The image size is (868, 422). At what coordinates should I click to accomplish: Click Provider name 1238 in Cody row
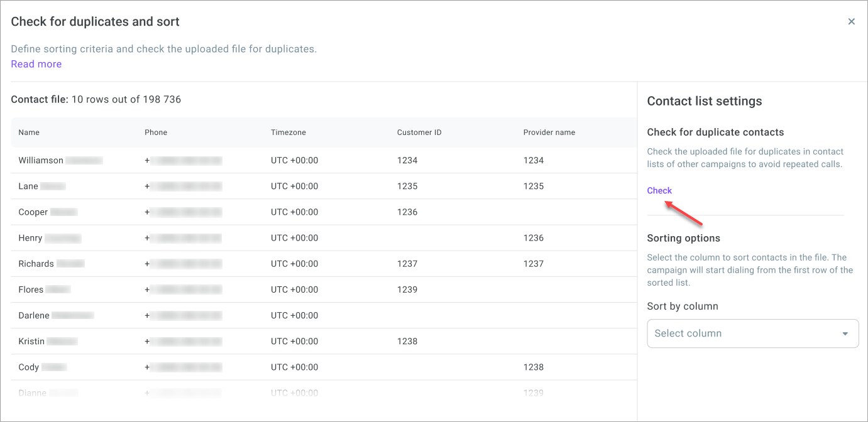(x=534, y=367)
